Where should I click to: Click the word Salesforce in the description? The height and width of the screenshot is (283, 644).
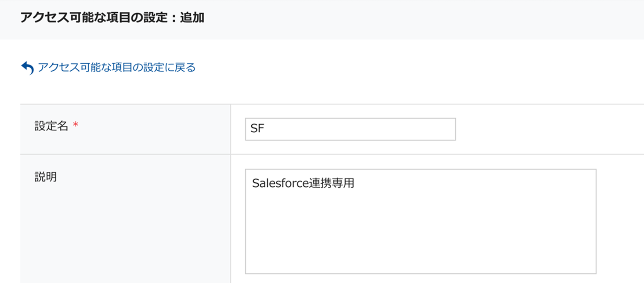(280, 183)
